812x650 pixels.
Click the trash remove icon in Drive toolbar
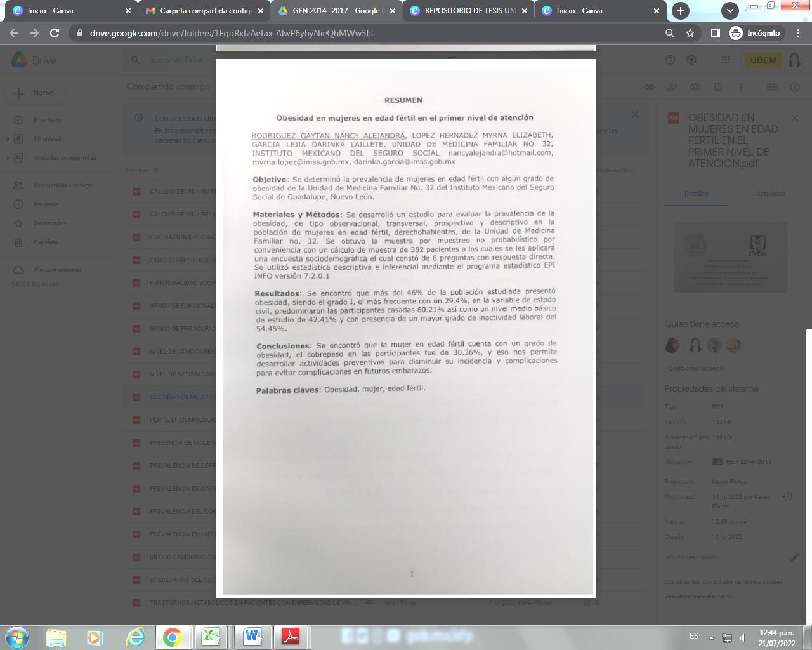click(x=718, y=87)
